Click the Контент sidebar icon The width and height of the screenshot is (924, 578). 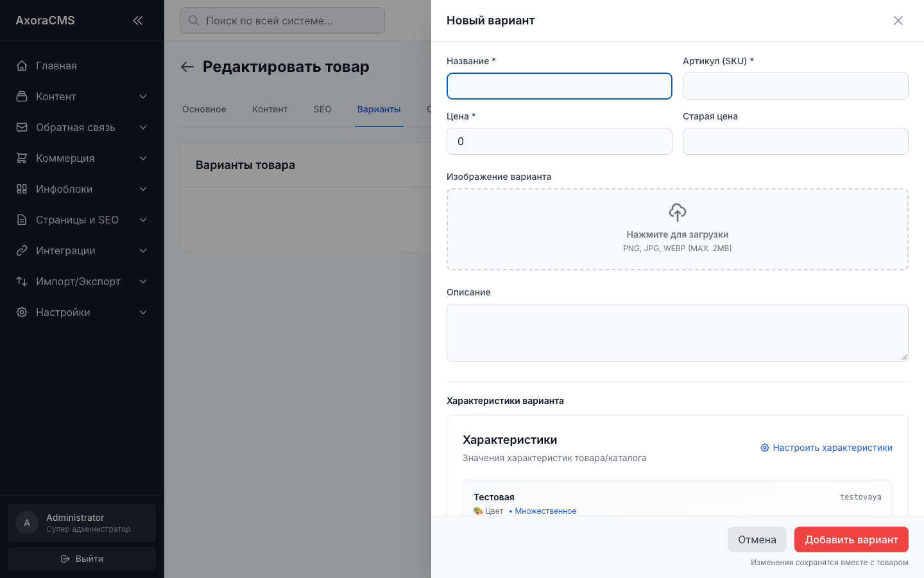point(22,96)
